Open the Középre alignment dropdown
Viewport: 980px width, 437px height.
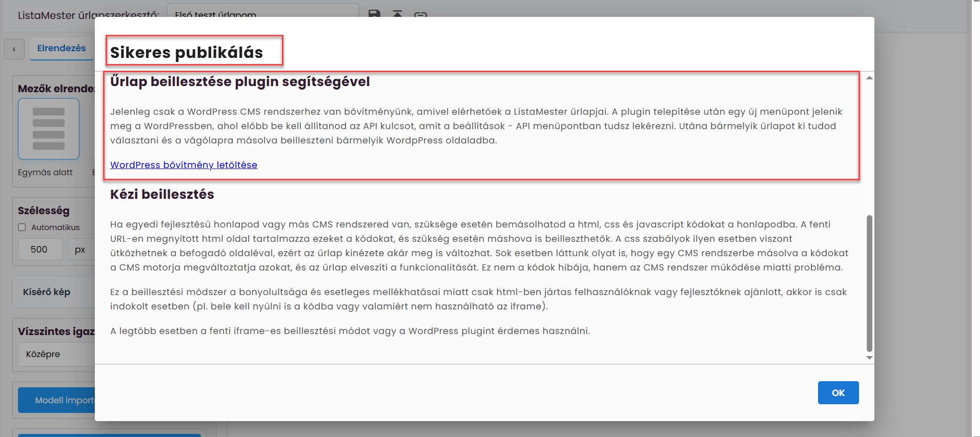tap(56, 354)
